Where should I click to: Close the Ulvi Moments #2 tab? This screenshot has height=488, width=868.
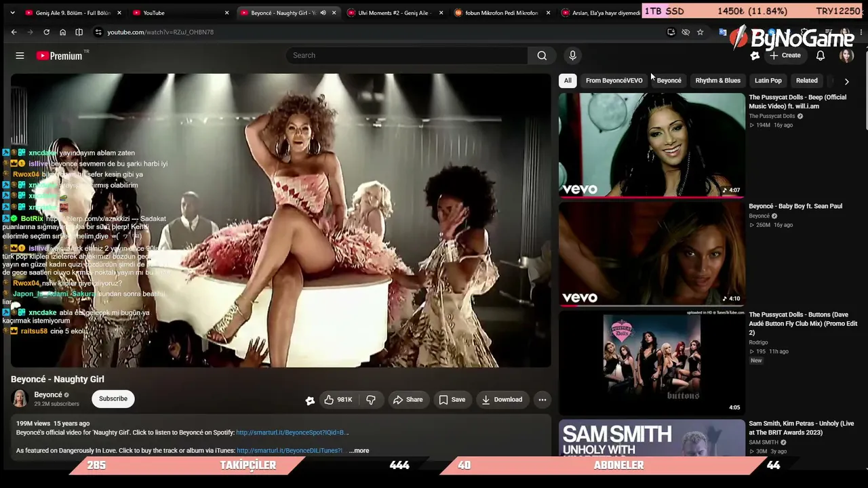(x=441, y=13)
